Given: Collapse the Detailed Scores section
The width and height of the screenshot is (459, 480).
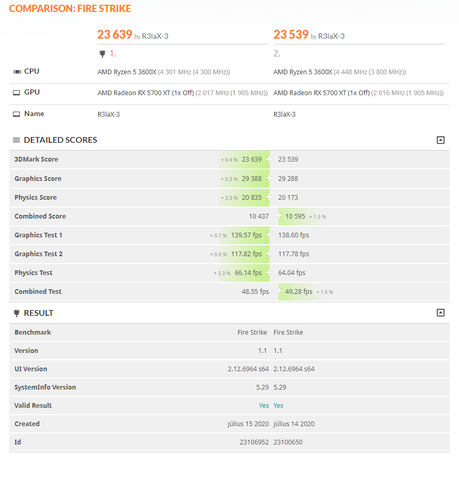Looking at the screenshot, I should coord(440,140).
